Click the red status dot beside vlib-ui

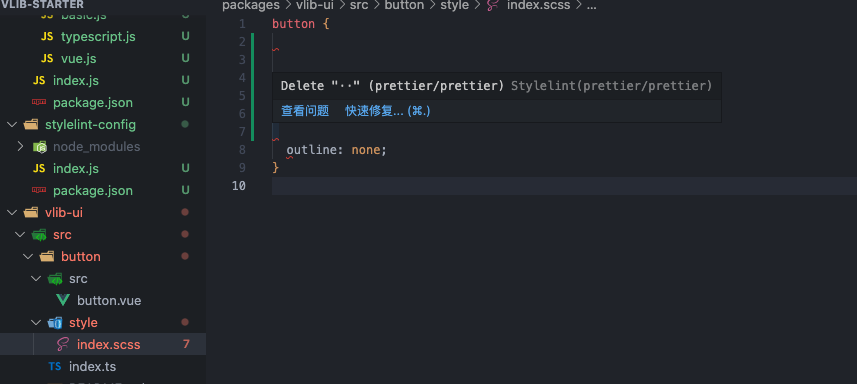coord(185,212)
